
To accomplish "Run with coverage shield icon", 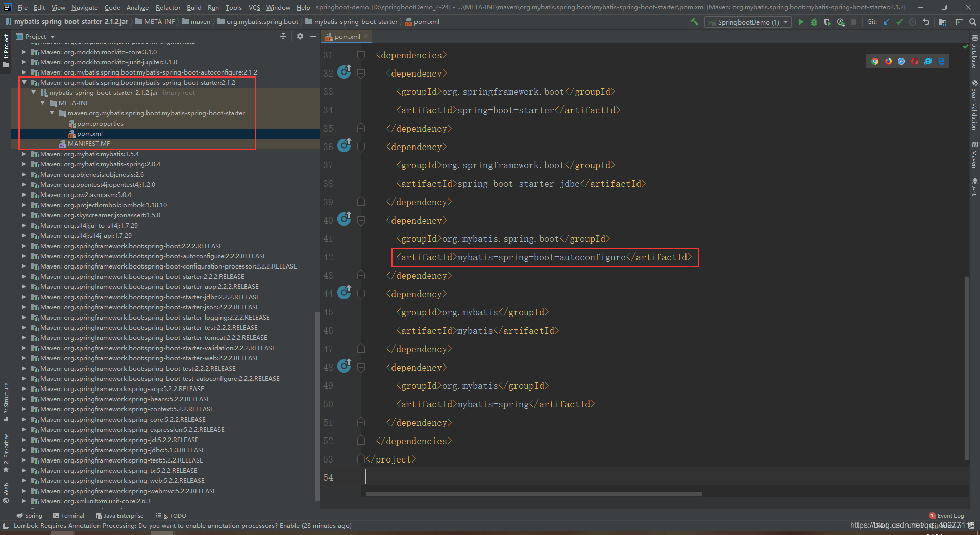I will coord(827,22).
